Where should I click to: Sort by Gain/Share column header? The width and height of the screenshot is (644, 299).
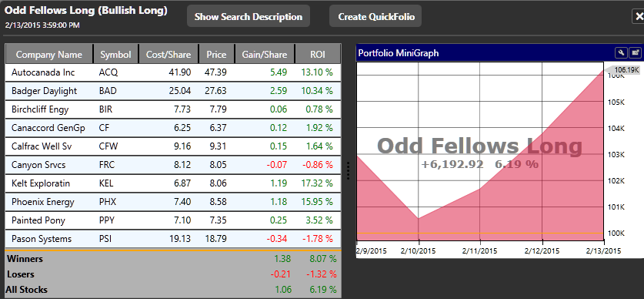(265, 54)
